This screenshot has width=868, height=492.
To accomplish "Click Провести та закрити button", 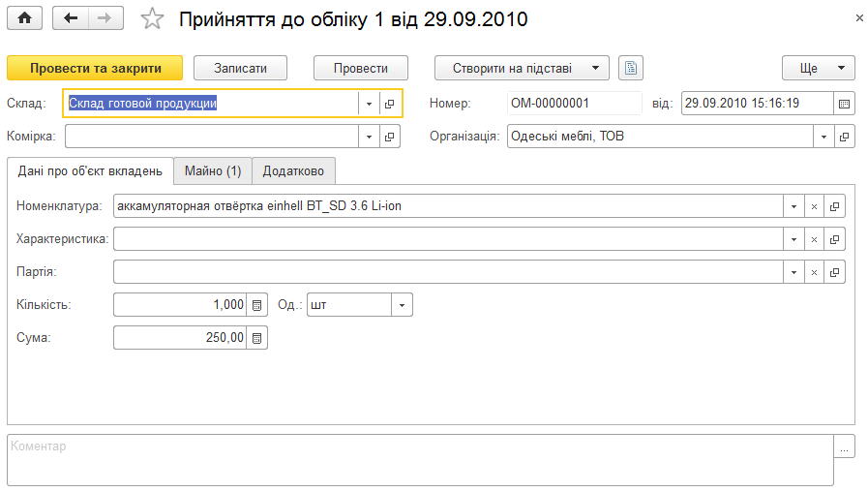I will pyautogui.click(x=95, y=68).
